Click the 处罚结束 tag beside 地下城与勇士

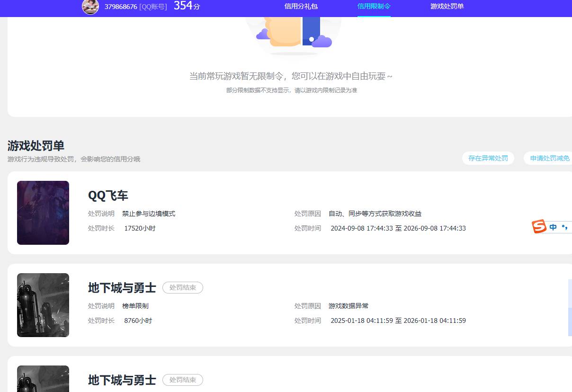(x=183, y=287)
